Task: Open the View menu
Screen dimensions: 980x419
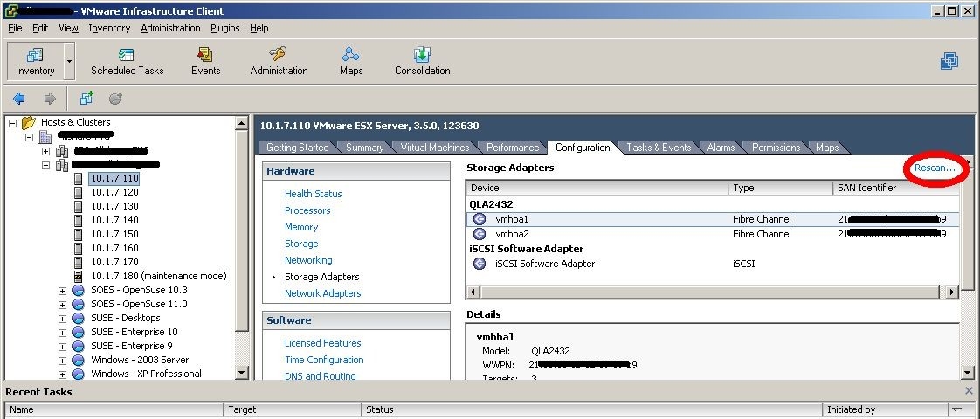Action: pos(69,28)
